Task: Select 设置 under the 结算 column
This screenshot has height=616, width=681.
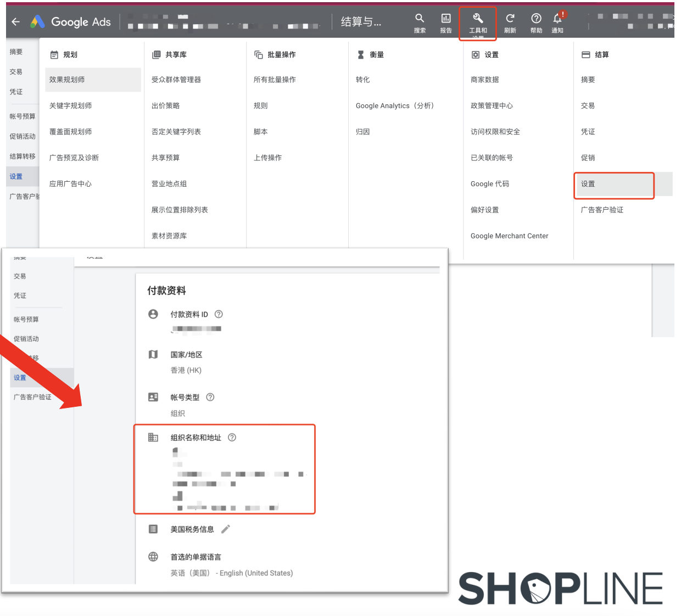Action: click(x=588, y=184)
